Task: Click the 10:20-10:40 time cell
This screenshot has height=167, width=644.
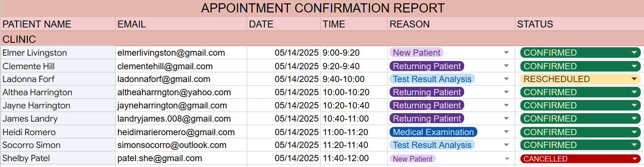Action: point(346,105)
